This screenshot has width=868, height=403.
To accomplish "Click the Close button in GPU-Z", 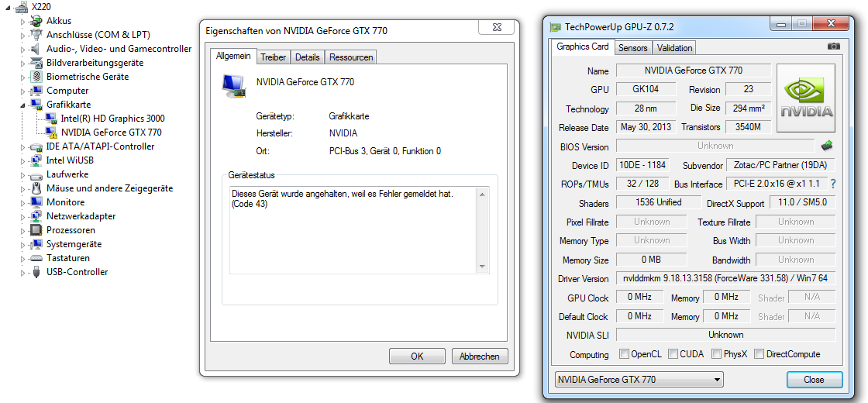I will (815, 380).
